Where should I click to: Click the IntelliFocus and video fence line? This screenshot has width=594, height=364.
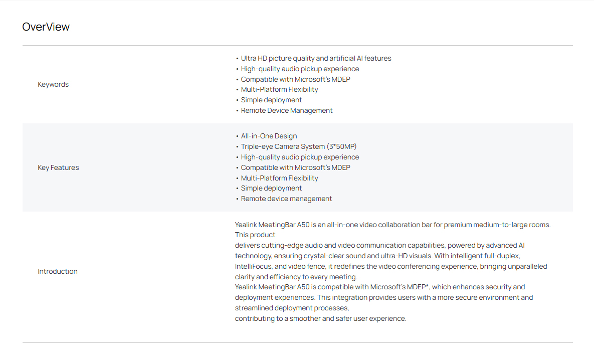tap(391, 266)
